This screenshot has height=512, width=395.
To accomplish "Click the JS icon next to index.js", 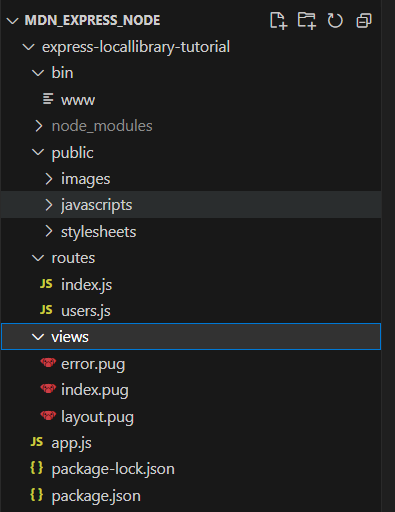I will tap(46, 284).
